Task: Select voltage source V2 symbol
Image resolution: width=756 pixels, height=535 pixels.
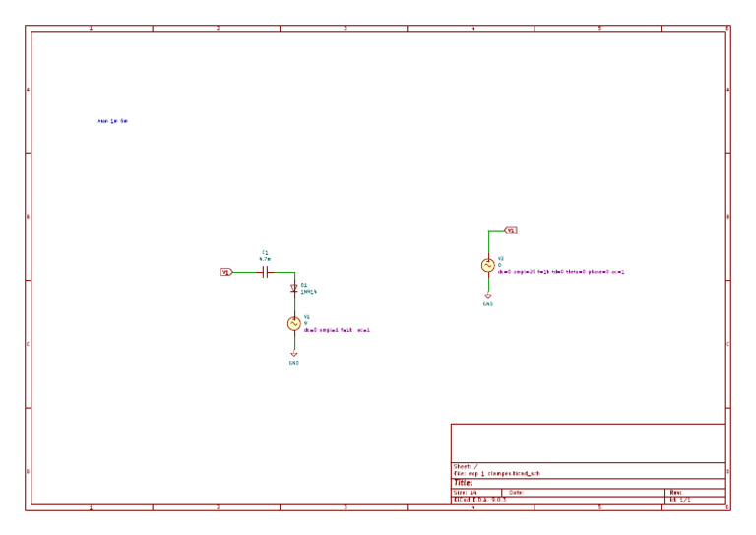Action: point(488,265)
